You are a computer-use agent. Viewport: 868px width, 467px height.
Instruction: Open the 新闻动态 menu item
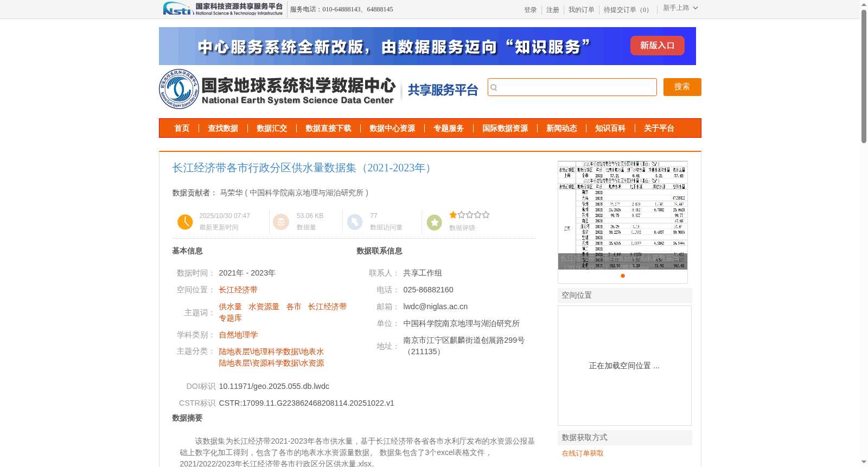pyautogui.click(x=561, y=129)
